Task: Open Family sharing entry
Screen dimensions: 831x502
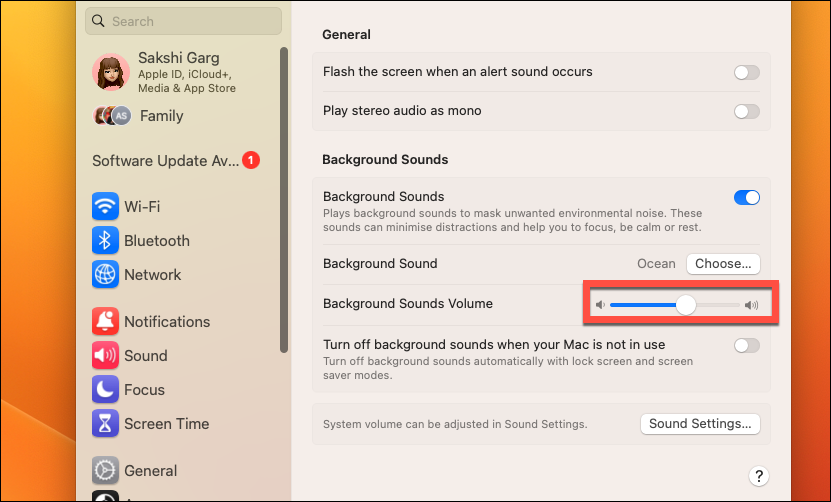Action: (138, 116)
